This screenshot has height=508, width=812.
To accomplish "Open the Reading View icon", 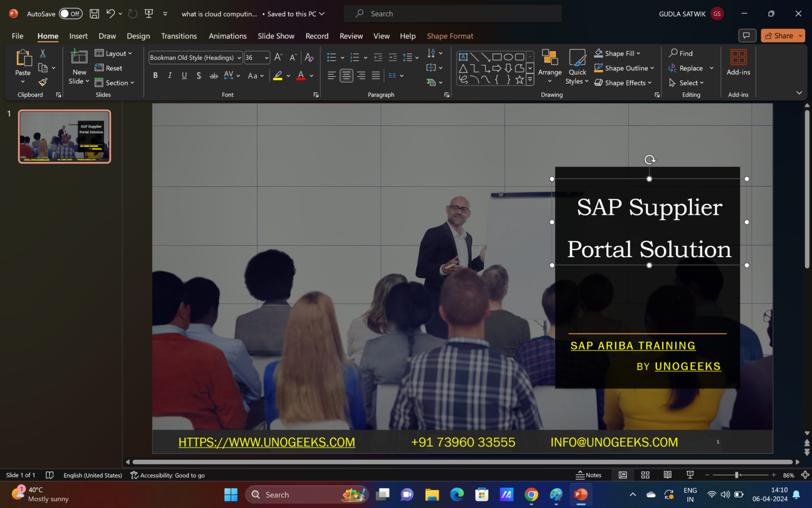I will coord(667,475).
